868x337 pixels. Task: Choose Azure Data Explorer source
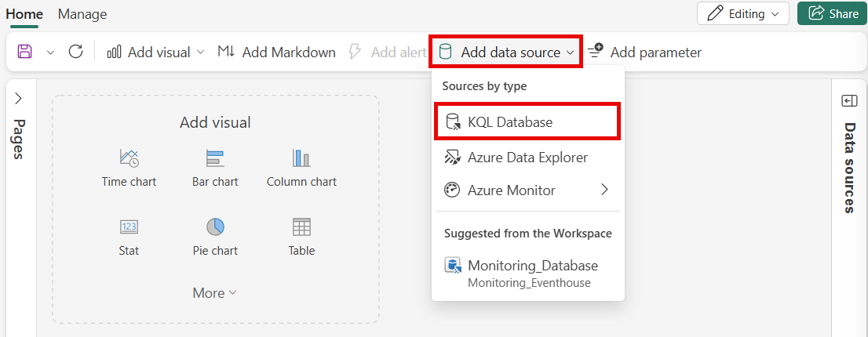coord(527,158)
